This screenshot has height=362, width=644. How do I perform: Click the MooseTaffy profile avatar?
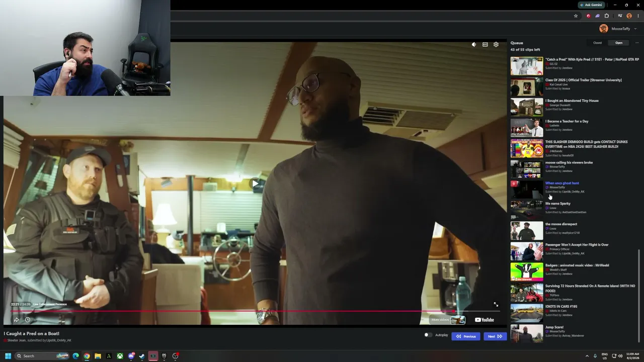604,29
